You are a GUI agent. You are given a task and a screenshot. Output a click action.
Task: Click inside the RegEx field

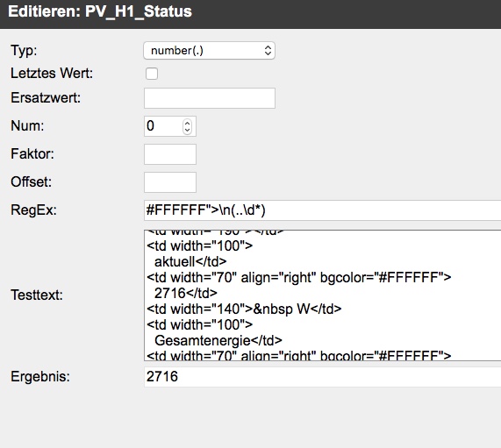tap(322, 210)
